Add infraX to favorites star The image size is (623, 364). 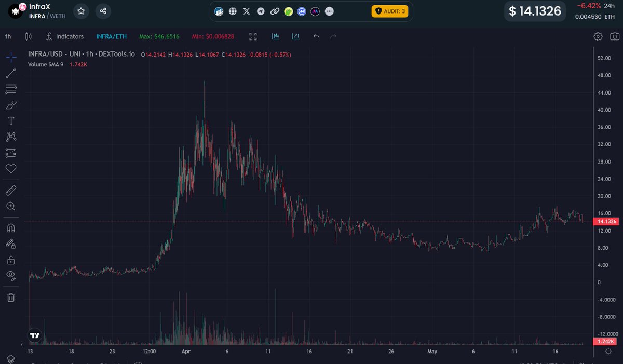[x=80, y=11]
